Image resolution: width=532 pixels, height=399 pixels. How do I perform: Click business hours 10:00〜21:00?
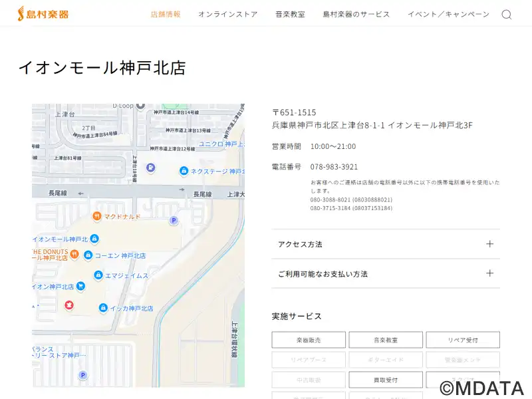[333, 146]
